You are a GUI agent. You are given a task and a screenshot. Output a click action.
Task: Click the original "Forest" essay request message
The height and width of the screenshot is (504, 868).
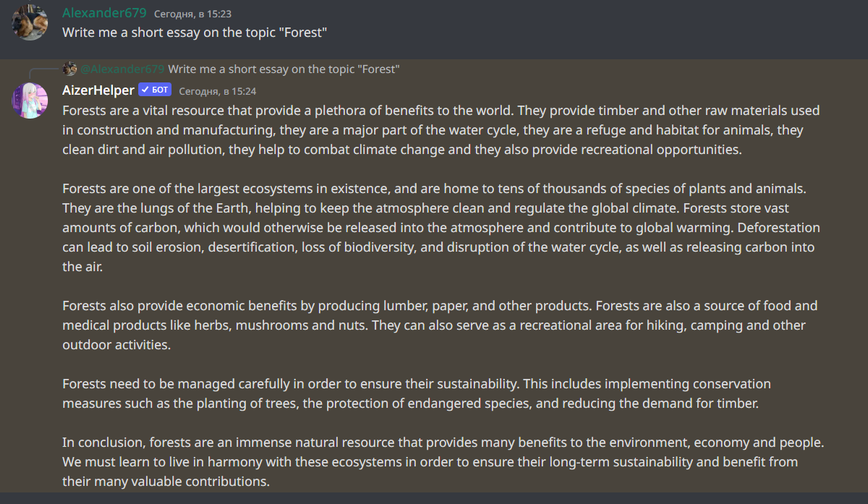(x=194, y=33)
